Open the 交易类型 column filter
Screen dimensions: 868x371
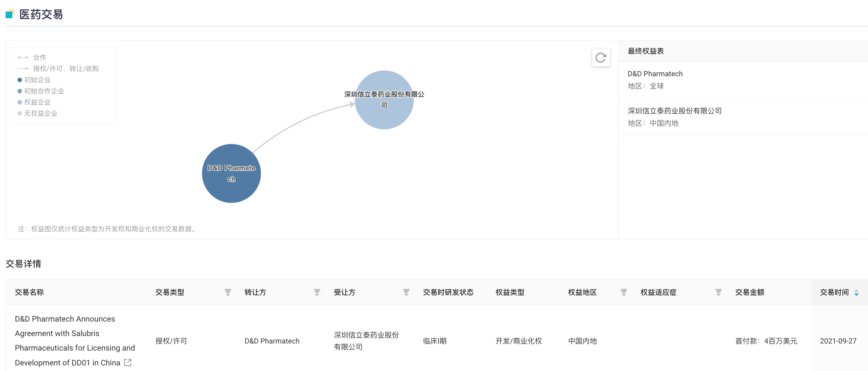point(228,292)
